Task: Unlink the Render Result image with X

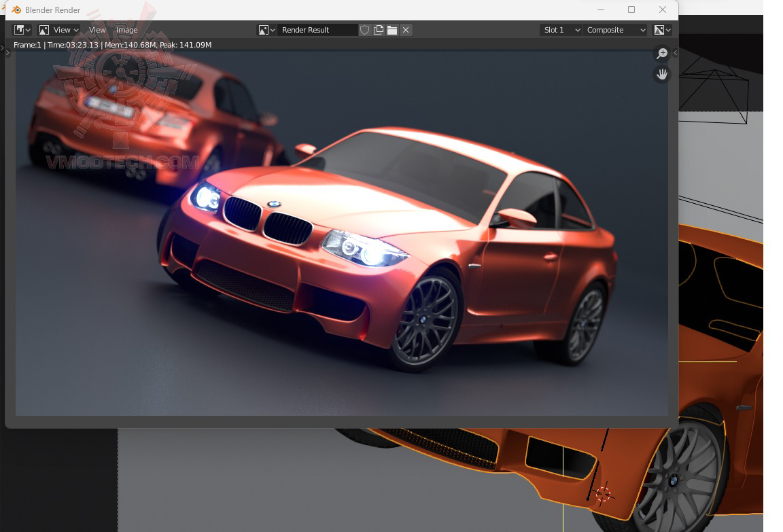Action: [406, 30]
